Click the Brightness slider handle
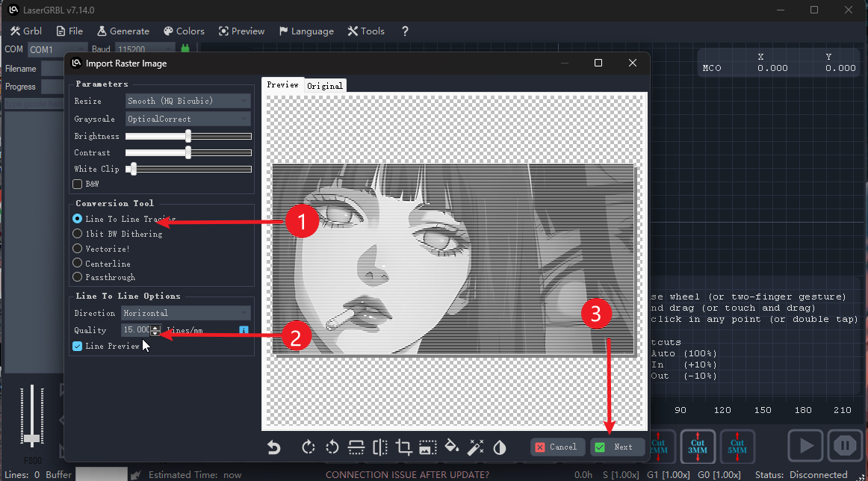Screen dimensions: 868x481 (x=188, y=136)
